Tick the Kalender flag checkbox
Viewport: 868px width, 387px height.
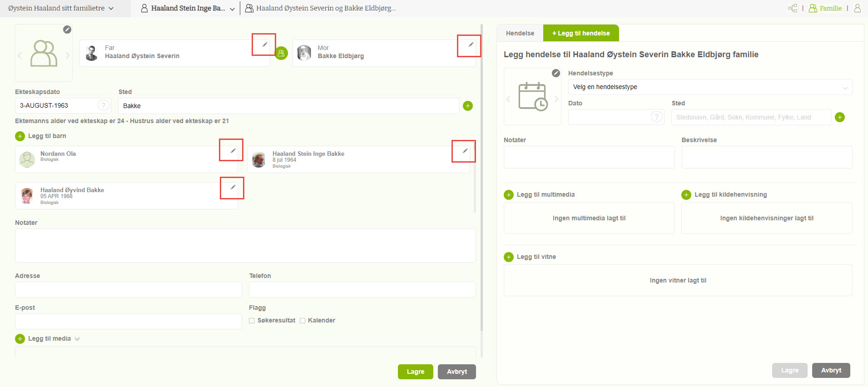pos(303,321)
